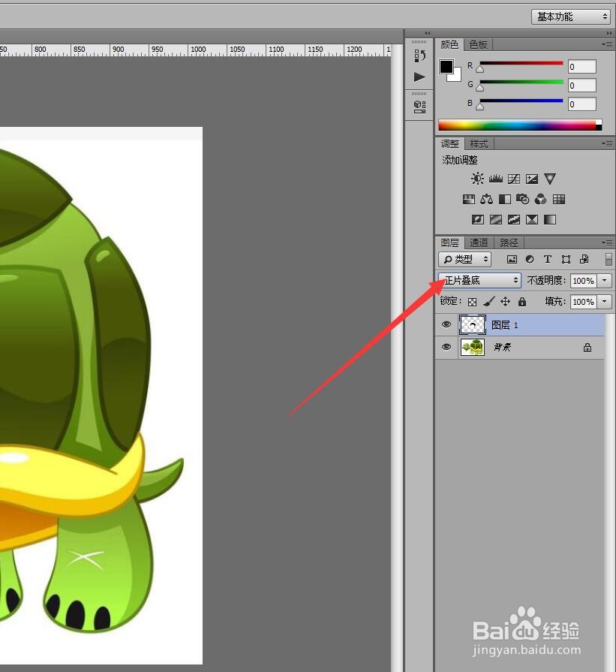Open the 类型 layer filter dropdown
The width and height of the screenshot is (616, 672).
(464, 259)
